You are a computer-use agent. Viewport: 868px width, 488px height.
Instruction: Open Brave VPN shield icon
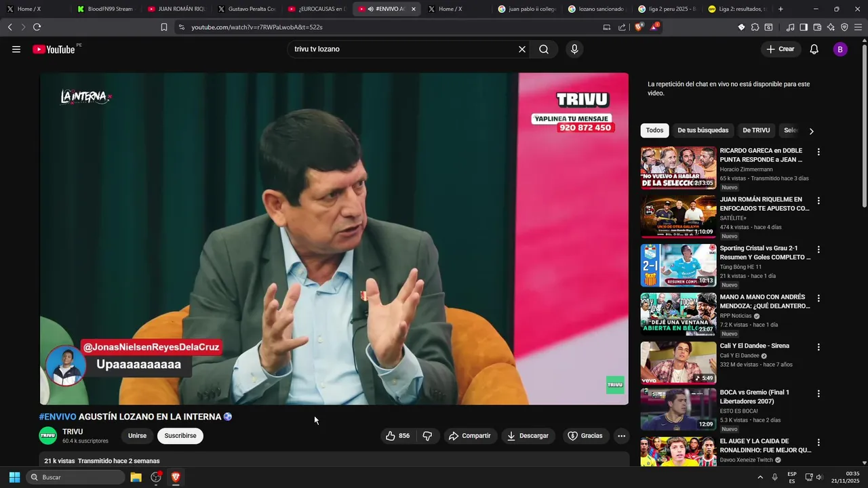click(844, 27)
